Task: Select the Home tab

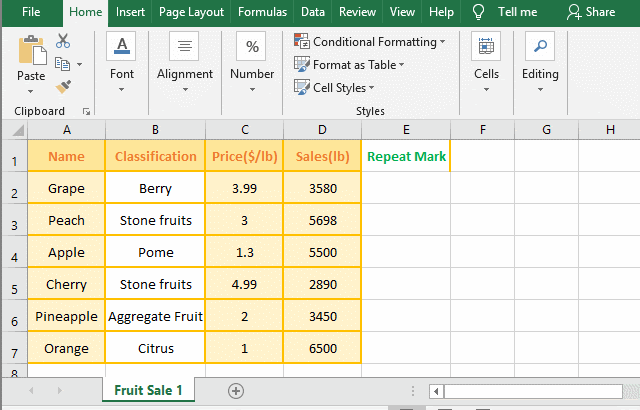Action: (x=85, y=12)
